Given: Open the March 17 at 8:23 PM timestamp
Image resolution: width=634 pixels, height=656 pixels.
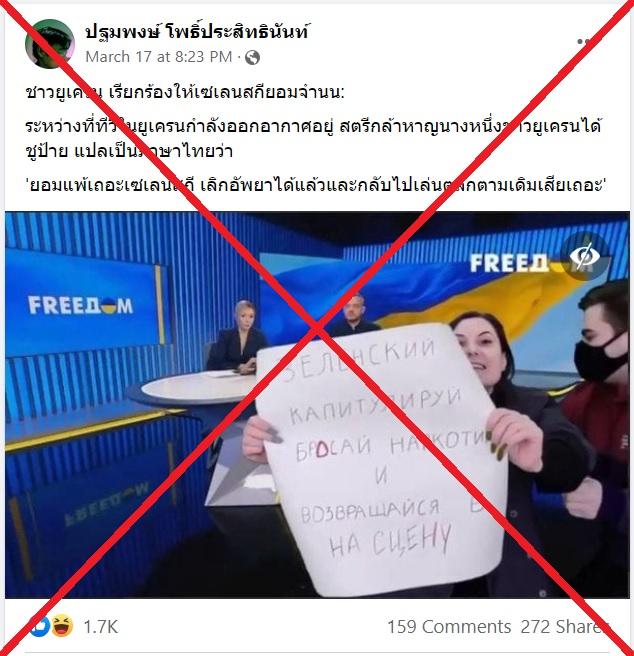Looking at the screenshot, I should [x=159, y=57].
